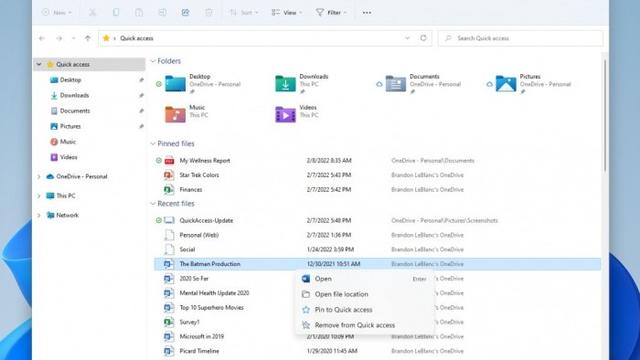Select the Desktop folder icon
The height and width of the screenshot is (360, 640).
click(175, 84)
